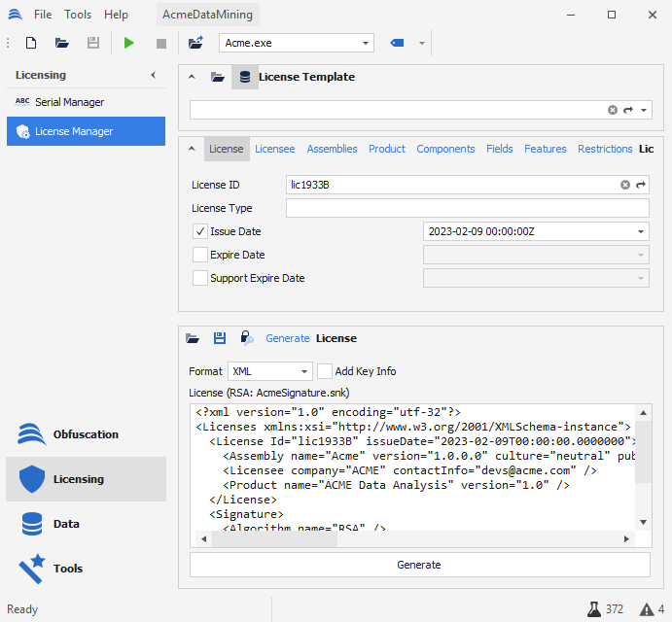Click the Open folder icon in main toolbar
The width and height of the screenshot is (672, 622).
point(61,43)
